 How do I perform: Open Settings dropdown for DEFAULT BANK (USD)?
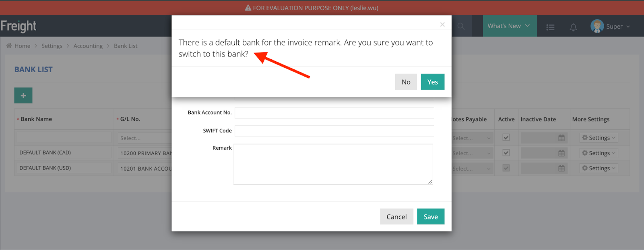pyautogui.click(x=599, y=169)
